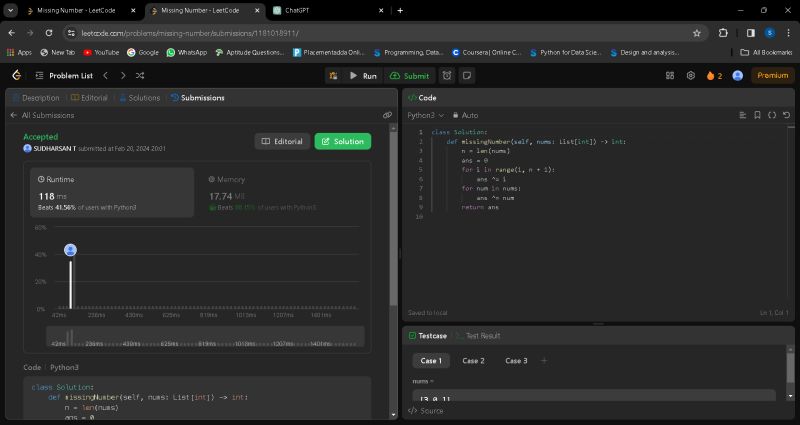Click the Premium button
The width and height of the screenshot is (800, 425).
[x=772, y=76]
